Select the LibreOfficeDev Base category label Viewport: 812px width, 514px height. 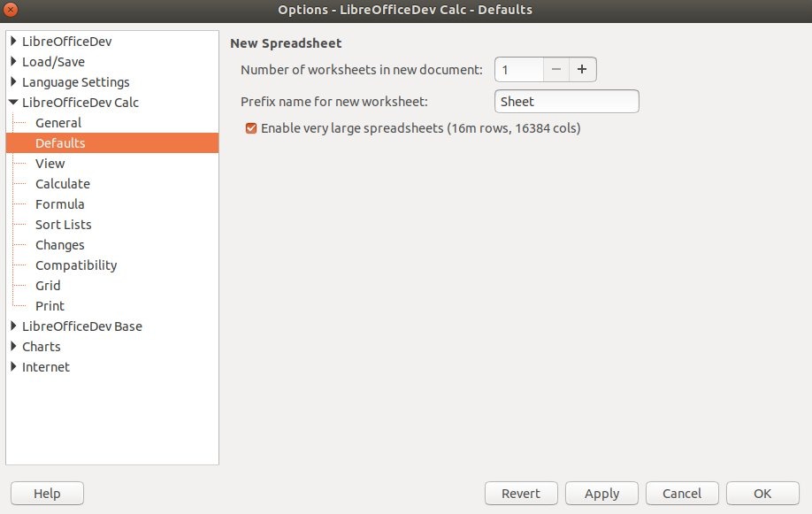[82, 326]
